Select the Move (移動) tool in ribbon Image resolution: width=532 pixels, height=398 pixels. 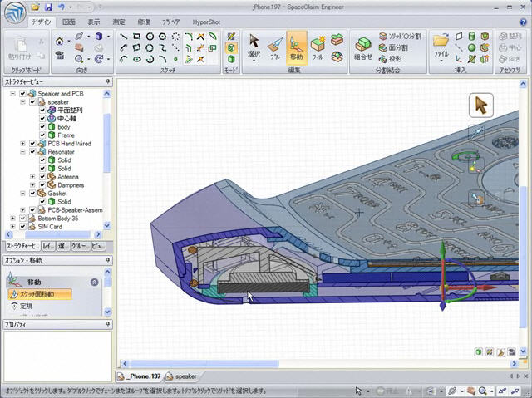[297, 47]
